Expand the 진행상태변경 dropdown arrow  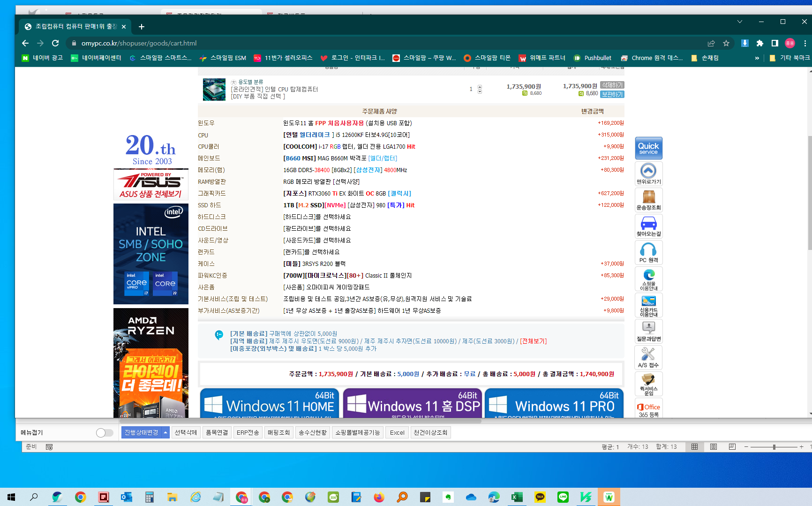coord(165,432)
